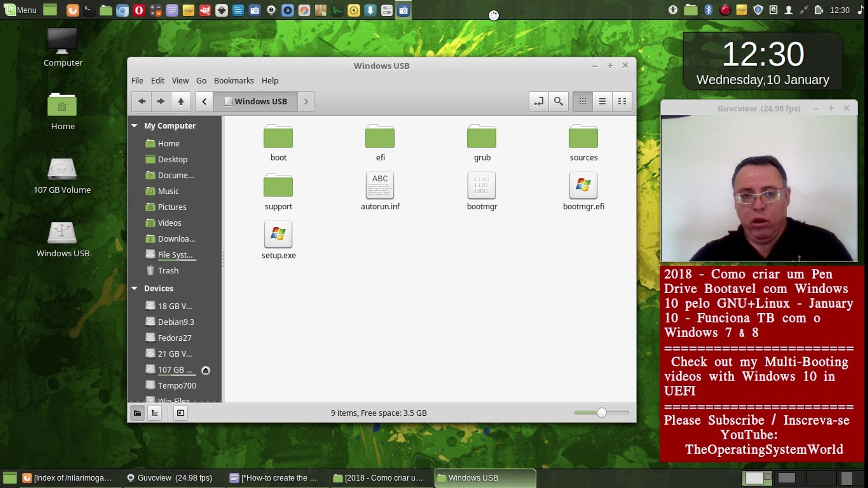This screenshot has height=488, width=868.
Task: Click the back navigation arrow
Action: (x=142, y=101)
